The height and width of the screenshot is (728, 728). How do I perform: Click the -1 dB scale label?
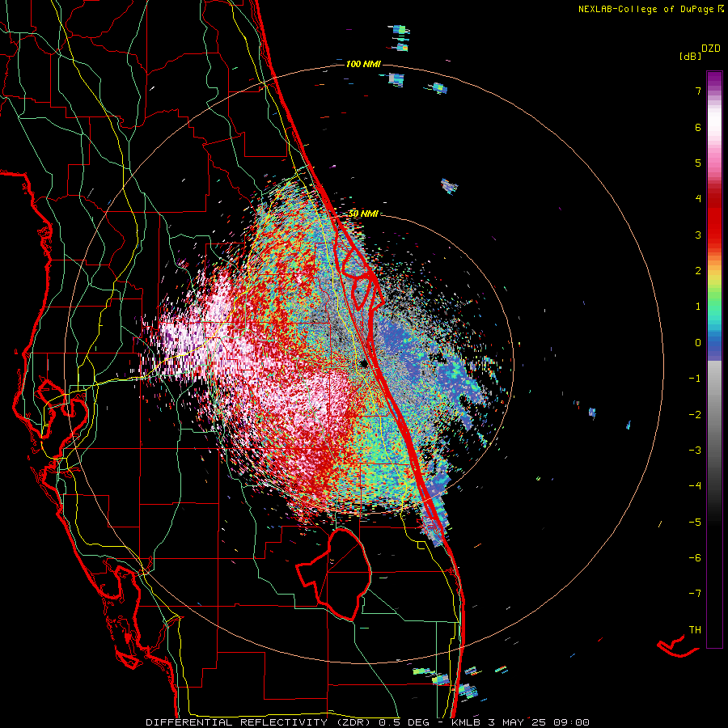coord(695,379)
